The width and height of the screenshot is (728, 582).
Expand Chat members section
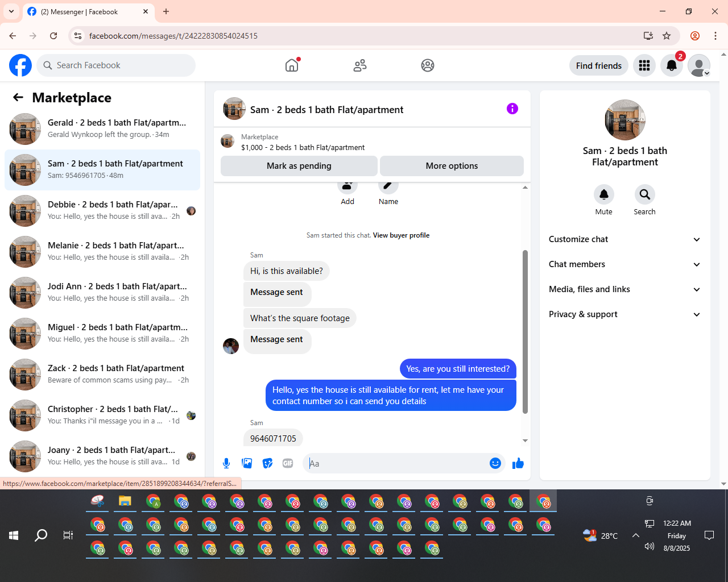[x=625, y=264]
